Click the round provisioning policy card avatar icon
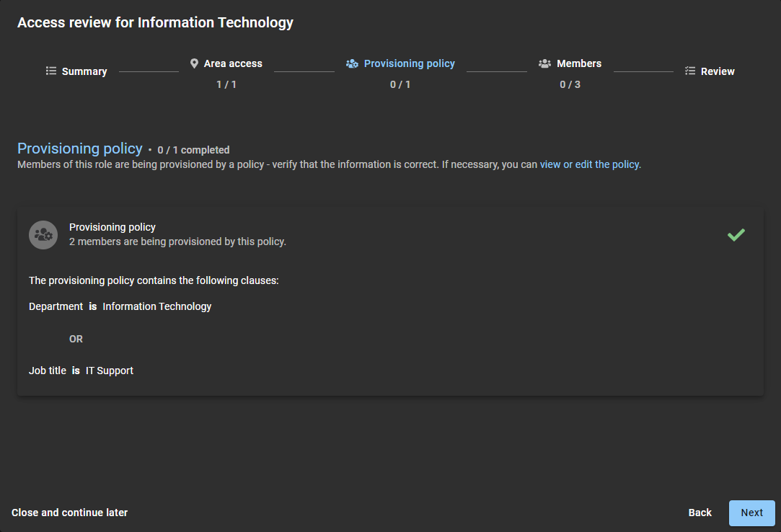The height and width of the screenshot is (532, 781). click(43, 235)
